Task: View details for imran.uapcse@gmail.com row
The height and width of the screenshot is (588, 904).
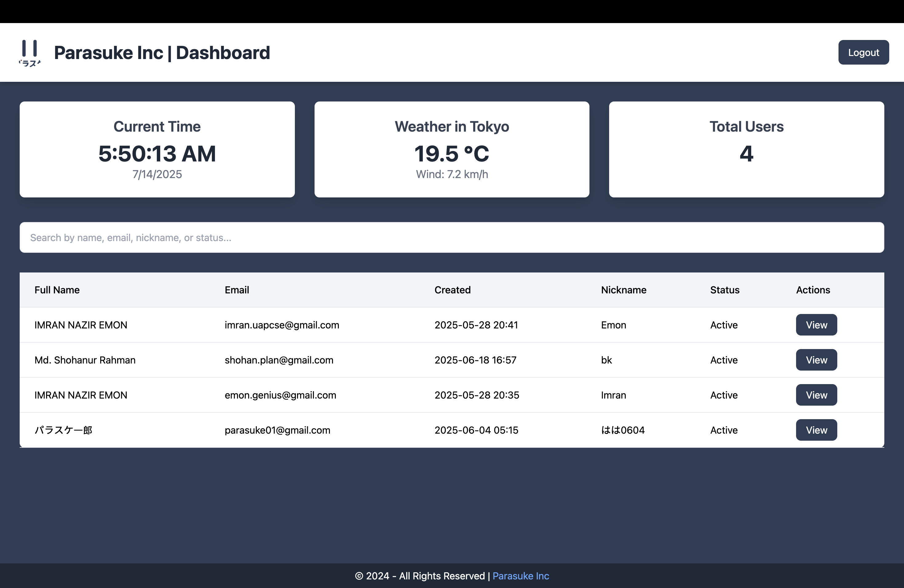Action: (x=816, y=325)
